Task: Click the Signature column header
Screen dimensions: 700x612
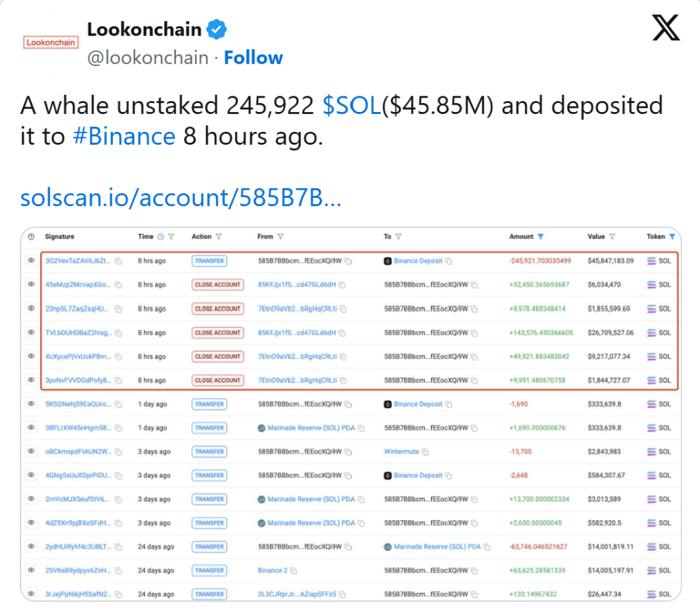Action: [59, 237]
